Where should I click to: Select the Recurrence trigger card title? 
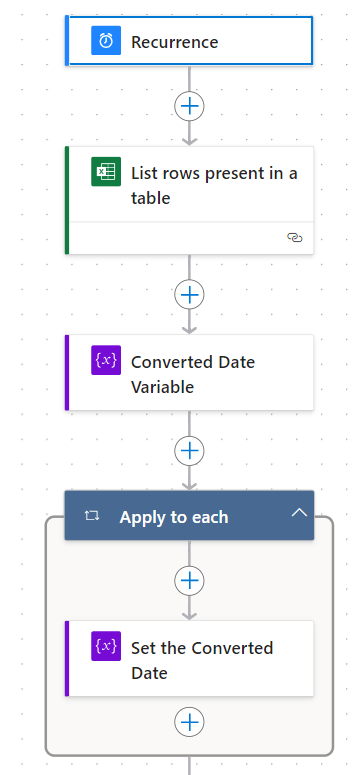(175, 42)
